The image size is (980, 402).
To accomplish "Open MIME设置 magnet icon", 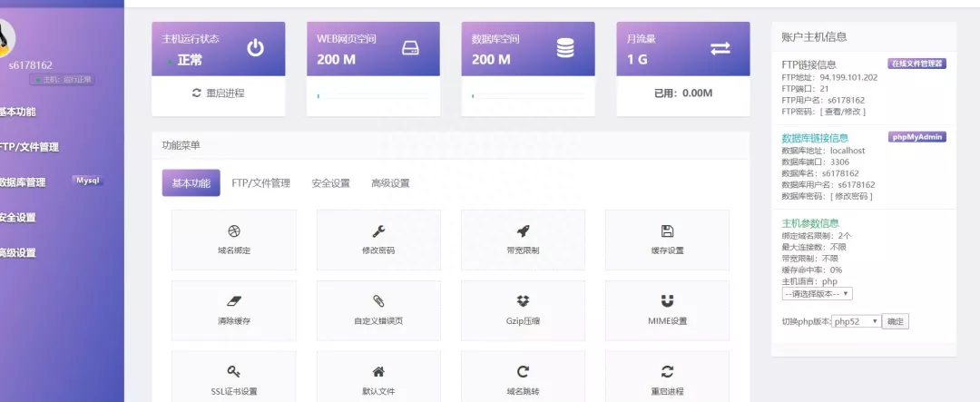I will (x=667, y=301).
